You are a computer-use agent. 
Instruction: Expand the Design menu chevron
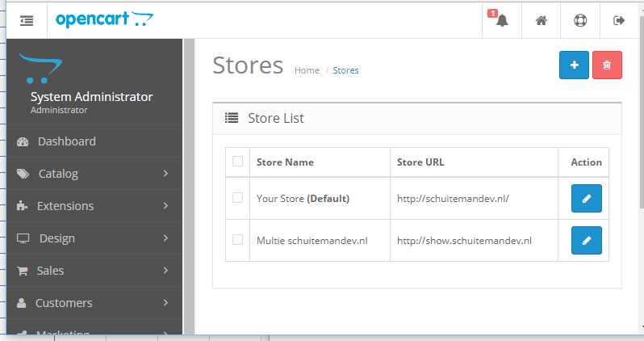click(165, 238)
